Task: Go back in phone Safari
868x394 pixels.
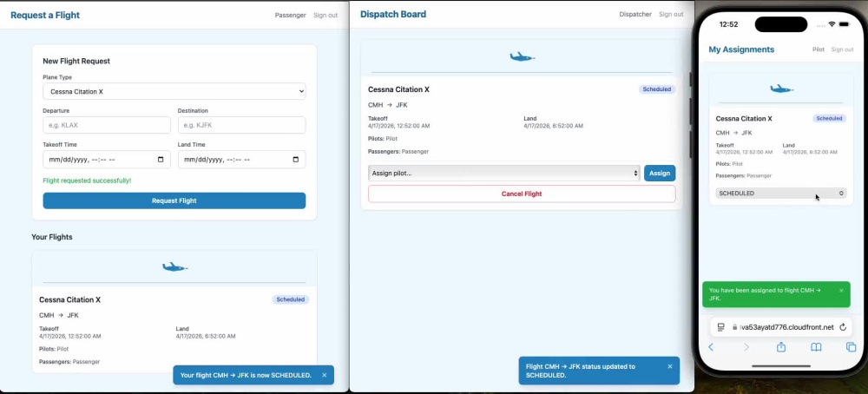Action: (711, 347)
